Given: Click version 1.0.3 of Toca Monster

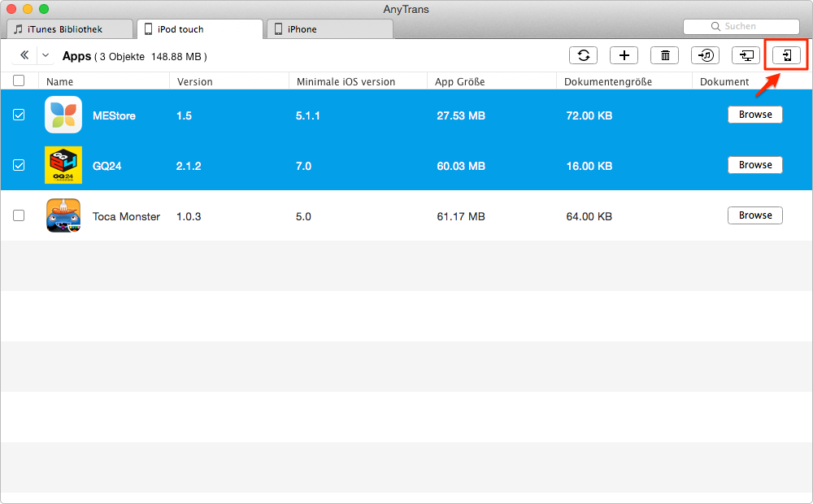Looking at the screenshot, I should [189, 216].
